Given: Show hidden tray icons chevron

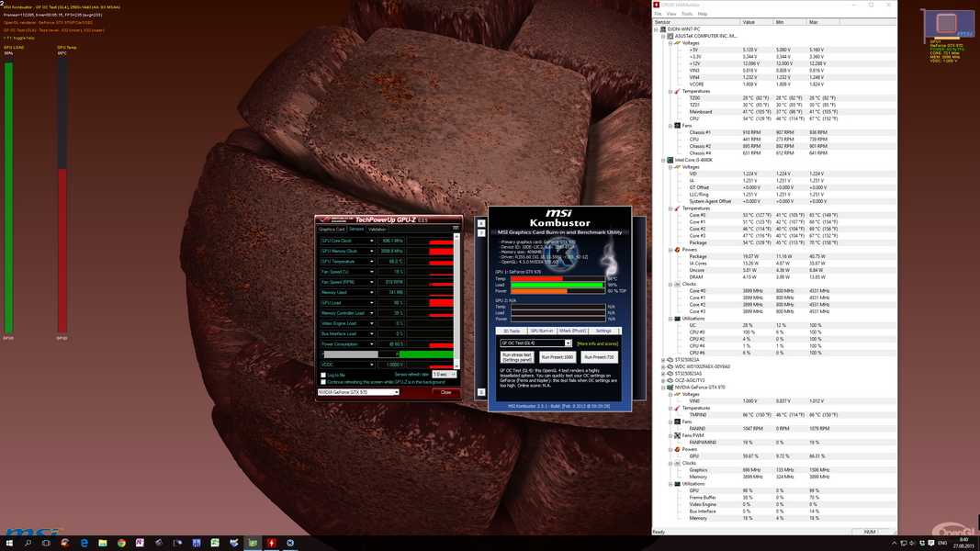Looking at the screenshot, I should (x=895, y=544).
